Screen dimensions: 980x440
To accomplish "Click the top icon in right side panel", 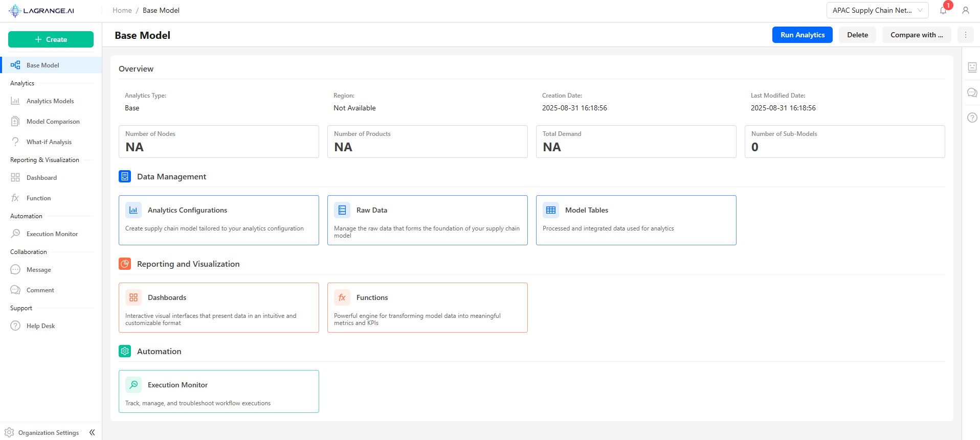I will tap(972, 67).
